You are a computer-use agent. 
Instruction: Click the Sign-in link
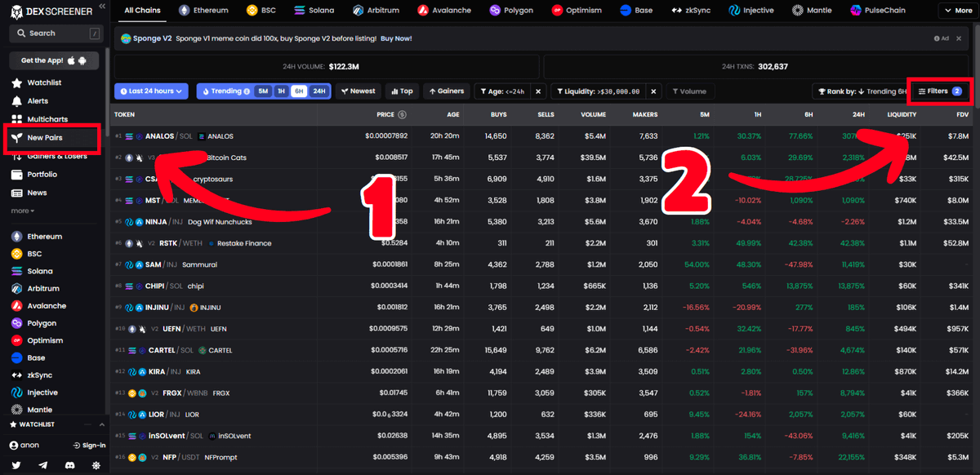pos(89,446)
